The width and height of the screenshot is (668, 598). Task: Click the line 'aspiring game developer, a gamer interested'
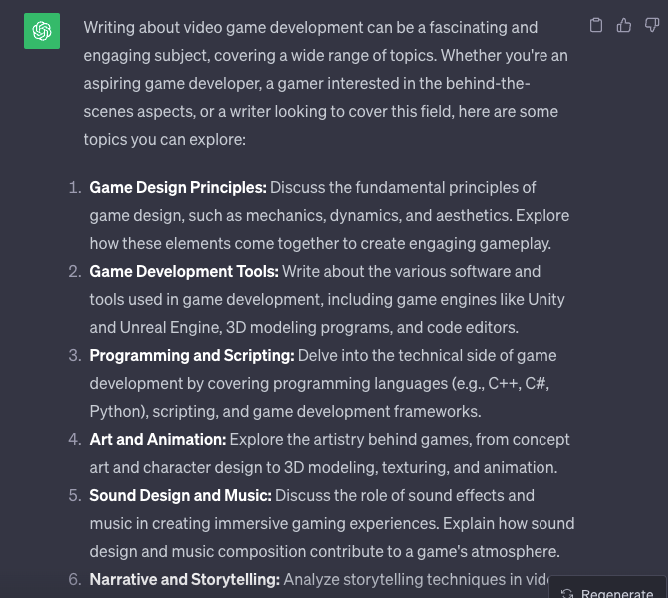coord(307,83)
